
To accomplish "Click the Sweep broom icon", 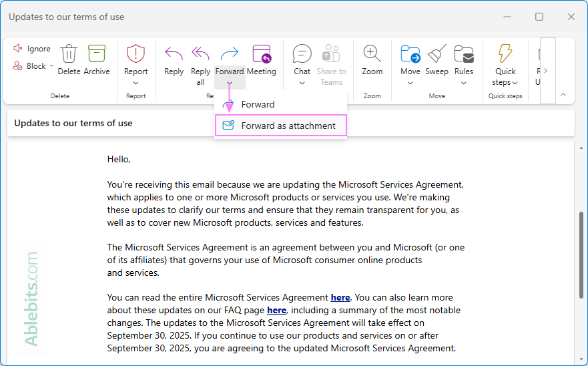I will (x=437, y=53).
